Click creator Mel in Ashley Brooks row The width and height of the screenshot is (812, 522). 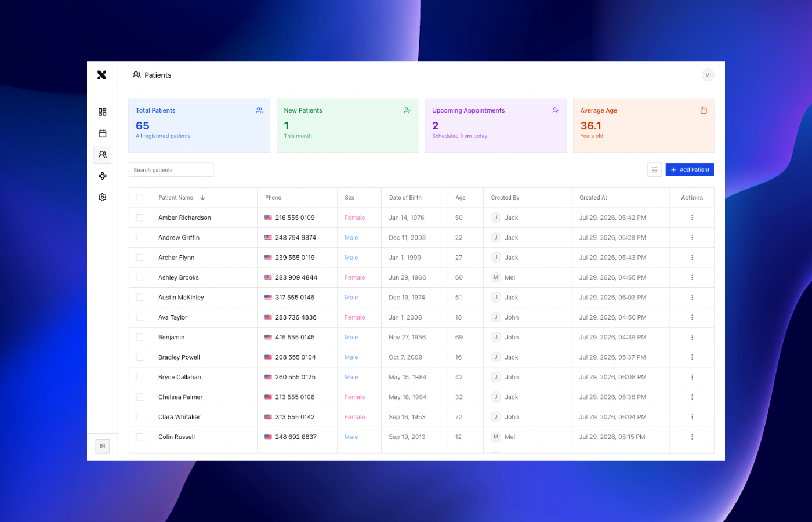pyautogui.click(x=510, y=277)
